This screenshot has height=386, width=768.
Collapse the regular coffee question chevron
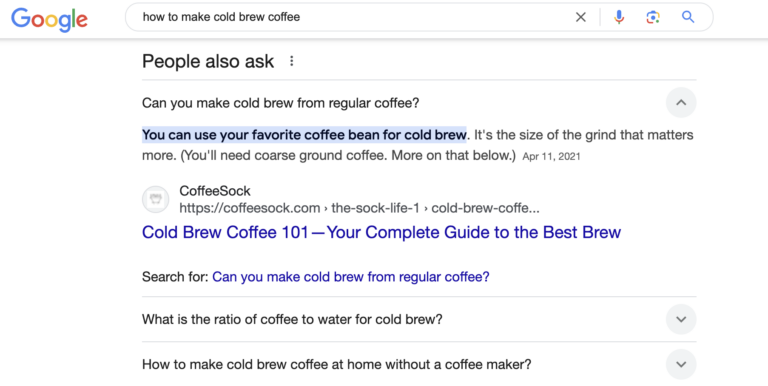(681, 103)
